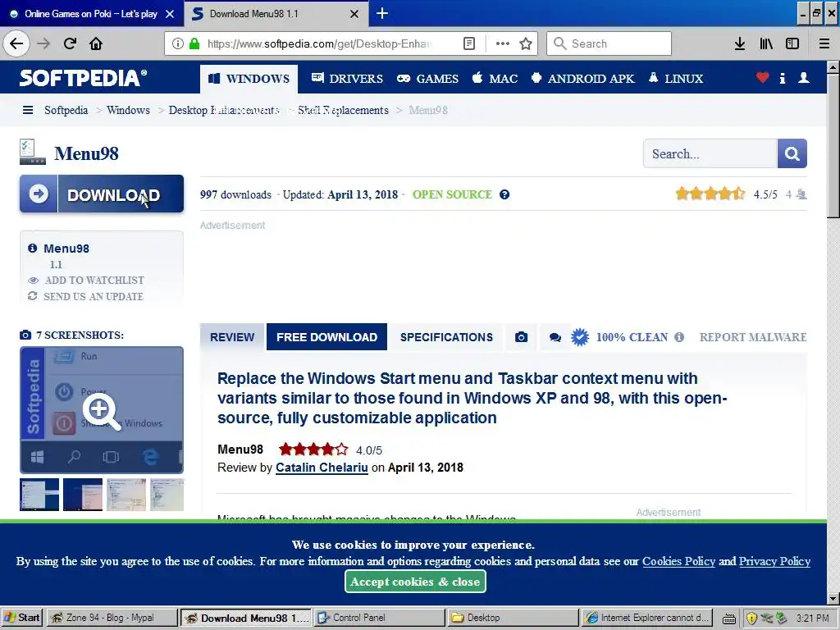Open the library icon in browser toolbar
Image resolution: width=840 pixels, height=630 pixels.
tap(766, 43)
